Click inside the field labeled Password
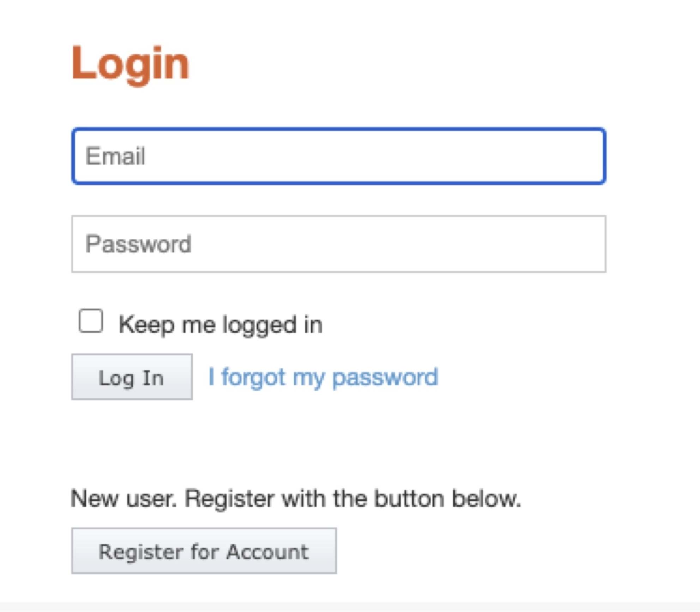Viewport: 700px width, 612px height. tap(339, 244)
